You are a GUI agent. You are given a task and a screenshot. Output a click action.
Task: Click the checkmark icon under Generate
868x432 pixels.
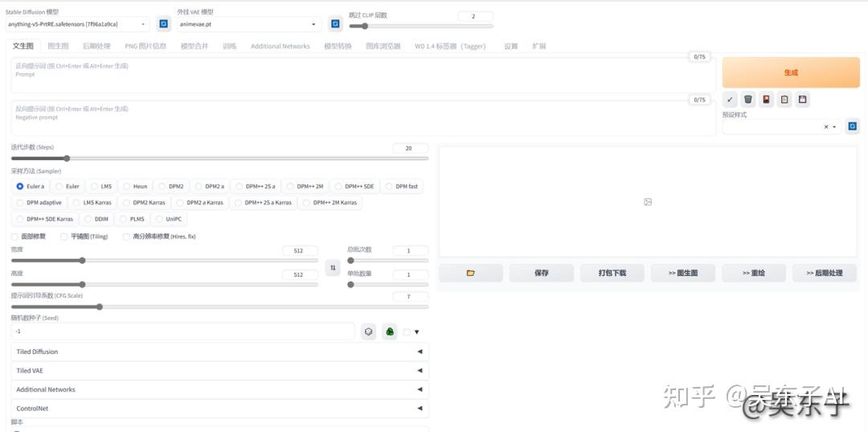pyautogui.click(x=730, y=100)
